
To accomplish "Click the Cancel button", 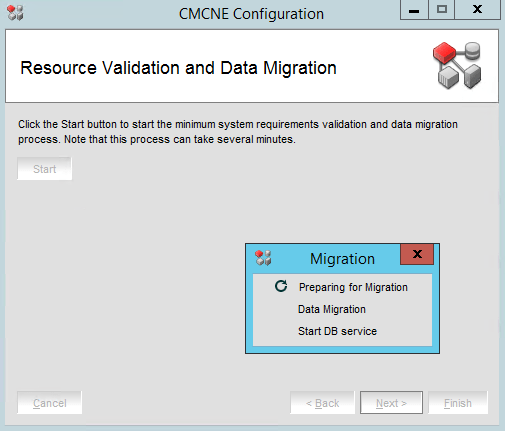I will pyautogui.click(x=50, y=403).
